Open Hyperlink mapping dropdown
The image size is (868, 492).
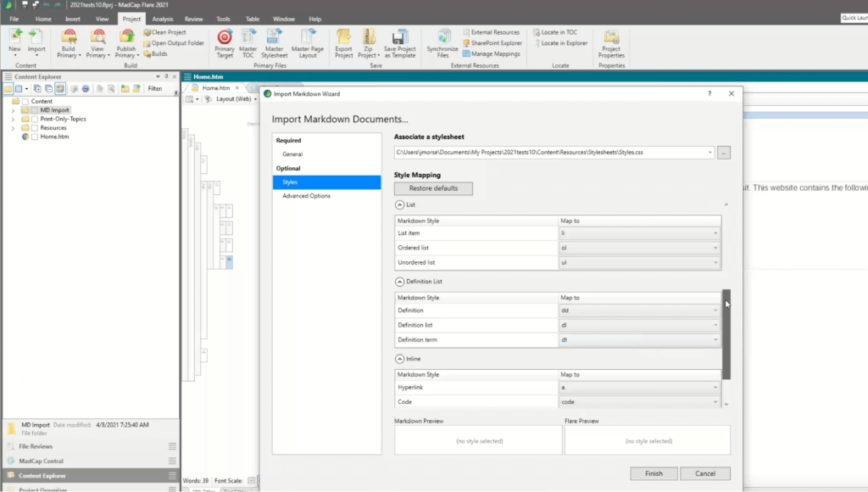point(715,388)
